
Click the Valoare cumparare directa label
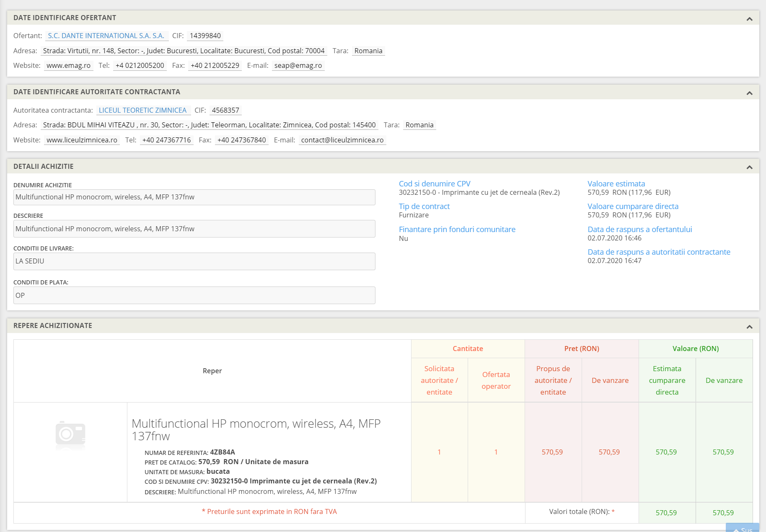coord(633,206)
